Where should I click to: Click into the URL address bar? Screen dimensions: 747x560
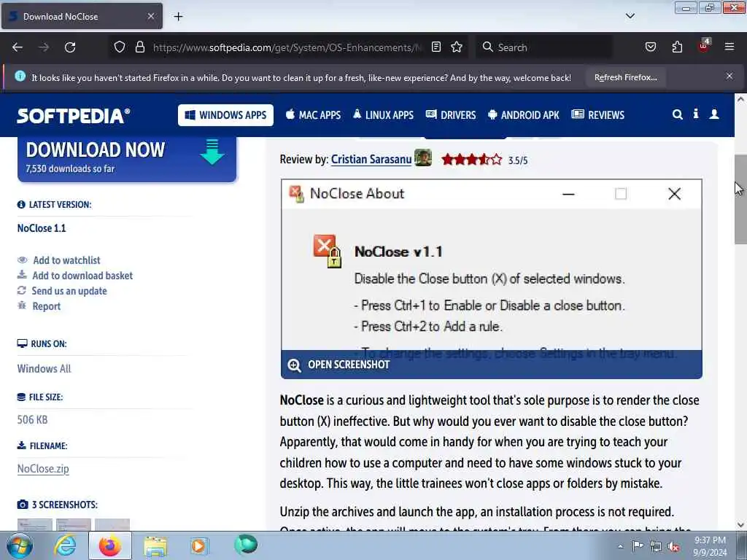[x=287, y=47]
